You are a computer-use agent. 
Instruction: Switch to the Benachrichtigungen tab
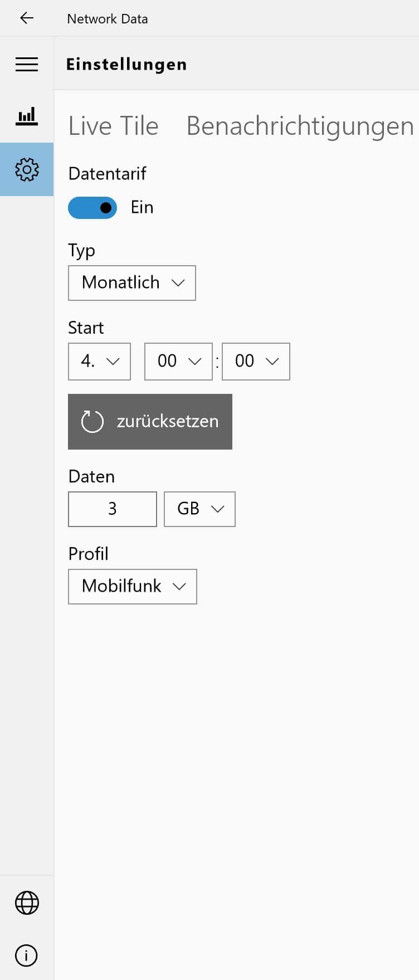300,126
